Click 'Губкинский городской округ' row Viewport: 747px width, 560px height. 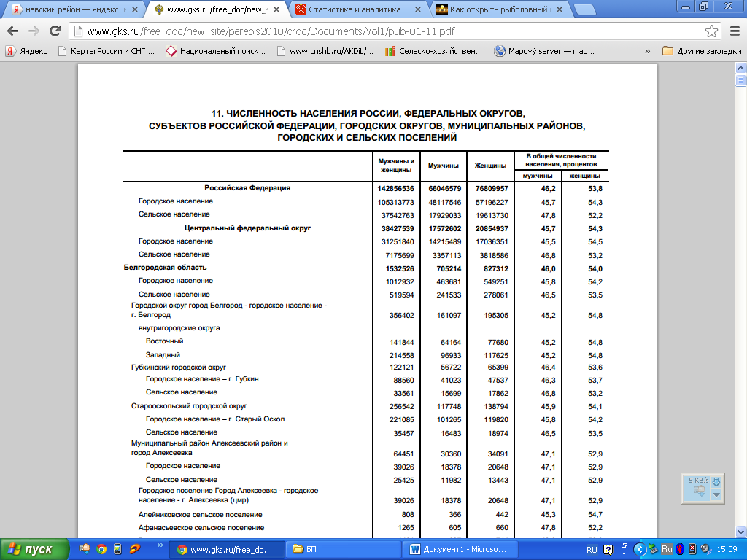click(179, 367)
